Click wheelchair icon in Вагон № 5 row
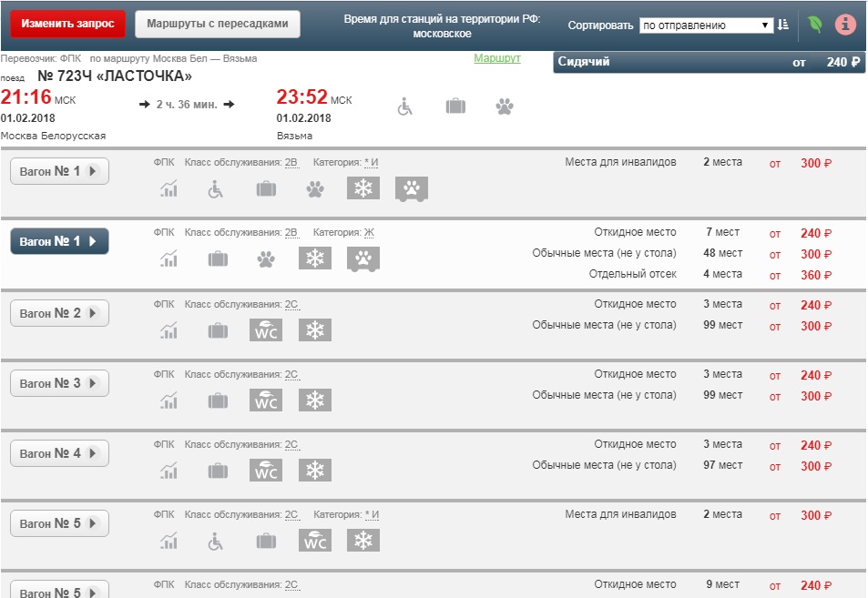This screenshot has height=598, width=868. pos(216,541)
